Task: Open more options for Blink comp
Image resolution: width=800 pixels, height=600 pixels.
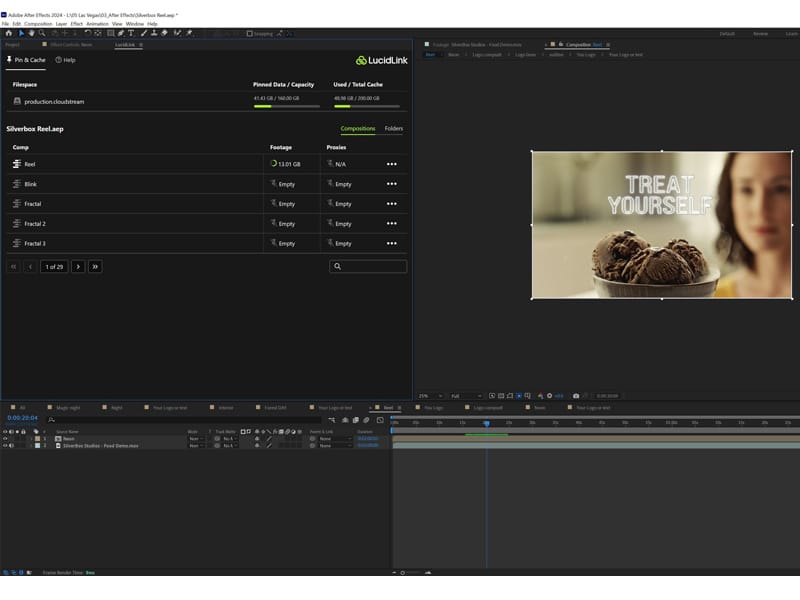Action: tap(391, 184)
